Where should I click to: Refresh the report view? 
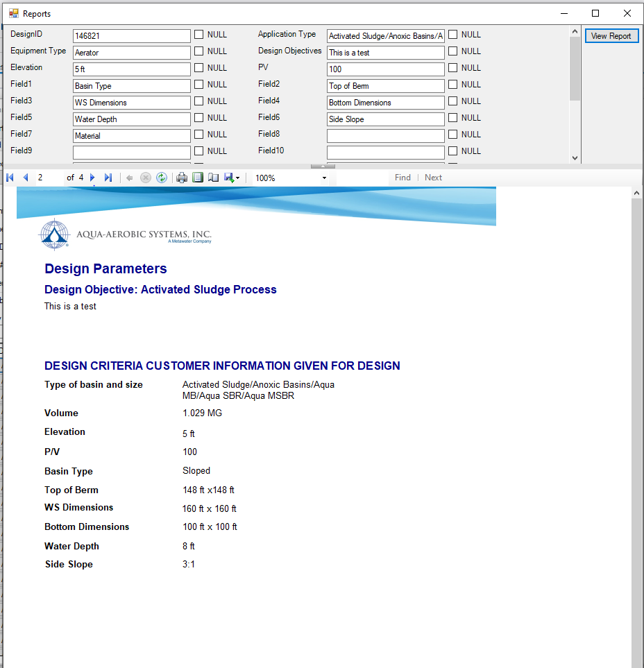(161, 178)
